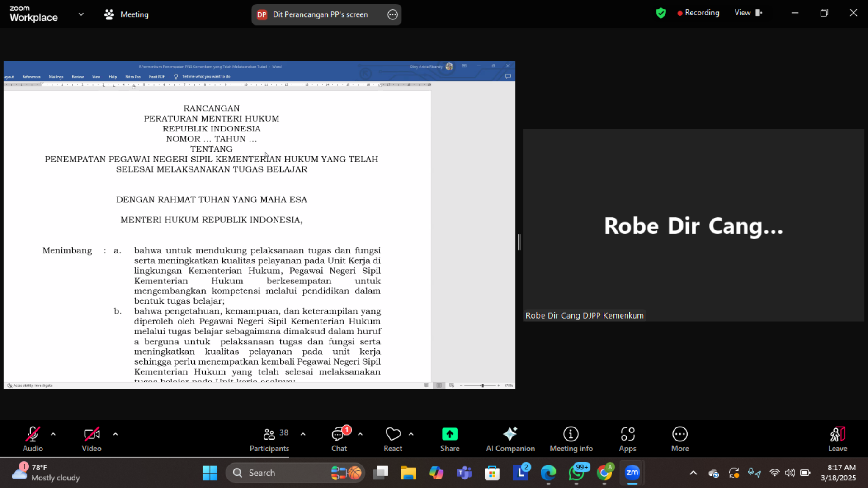868x488 pixels.
Task: Open Copilot from the taskbar
Action: click(436, 473)
